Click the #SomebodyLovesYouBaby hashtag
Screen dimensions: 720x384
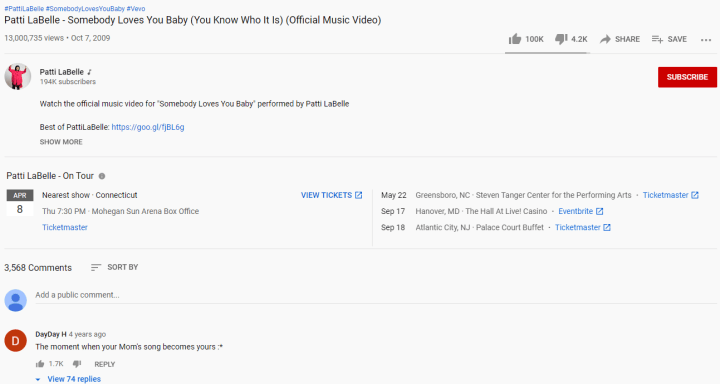(x=85, y=9)
